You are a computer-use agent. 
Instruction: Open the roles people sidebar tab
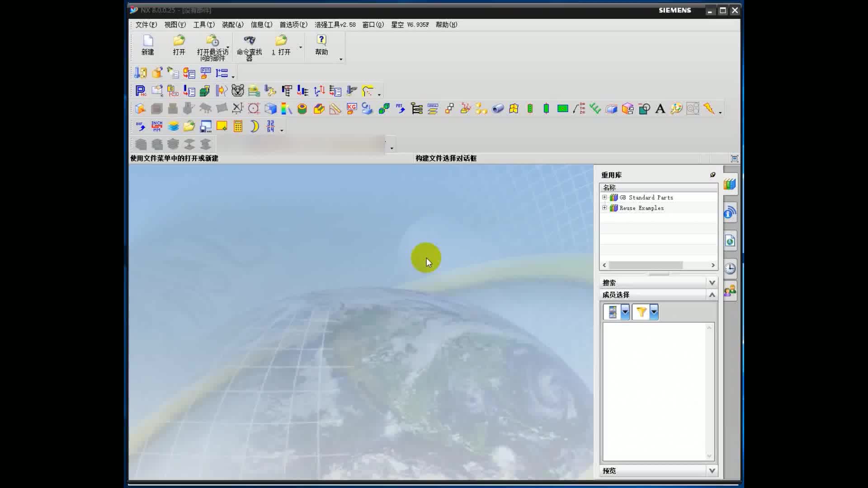click(x=730, y=291)
